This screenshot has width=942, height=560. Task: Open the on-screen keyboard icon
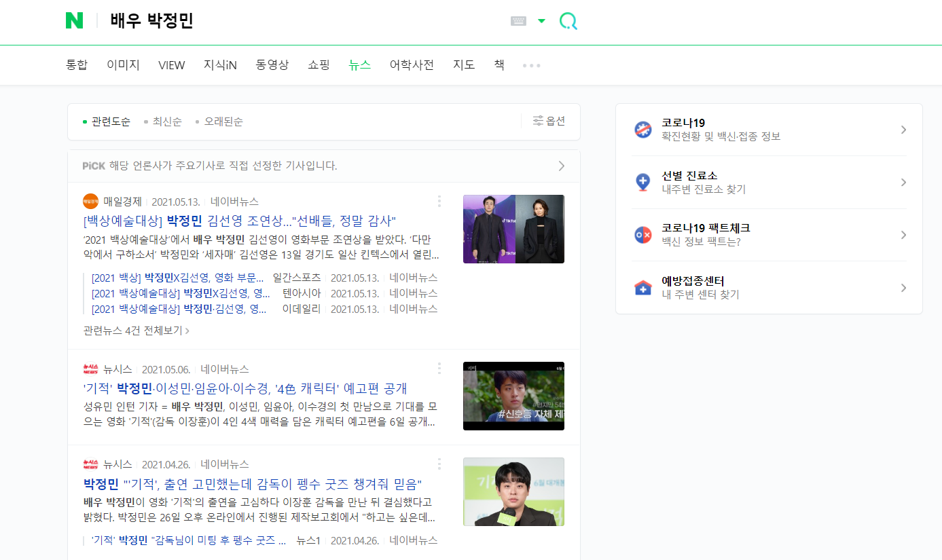(518, 21)
